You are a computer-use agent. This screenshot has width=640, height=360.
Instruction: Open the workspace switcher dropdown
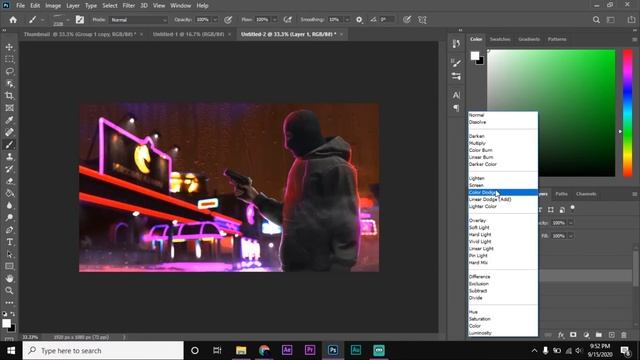[x=611, y=20]
